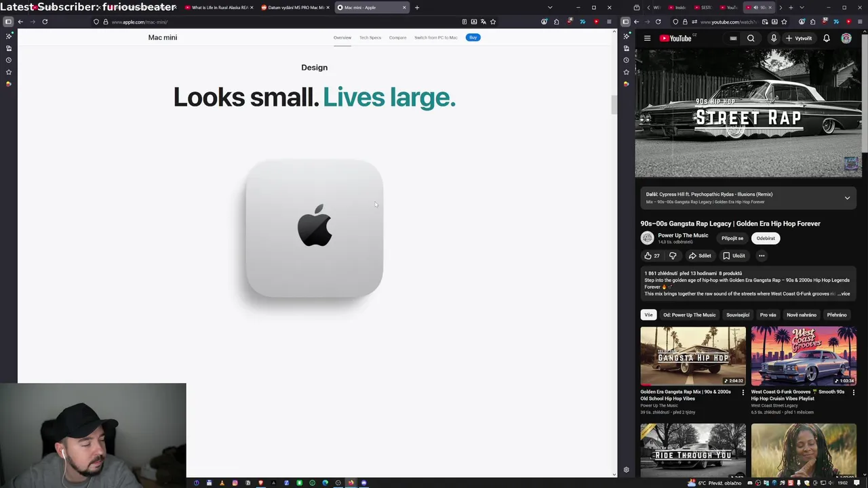868x488 pixels.
Task: Bookmark the YouTube page with star icon
Action: 784,22
